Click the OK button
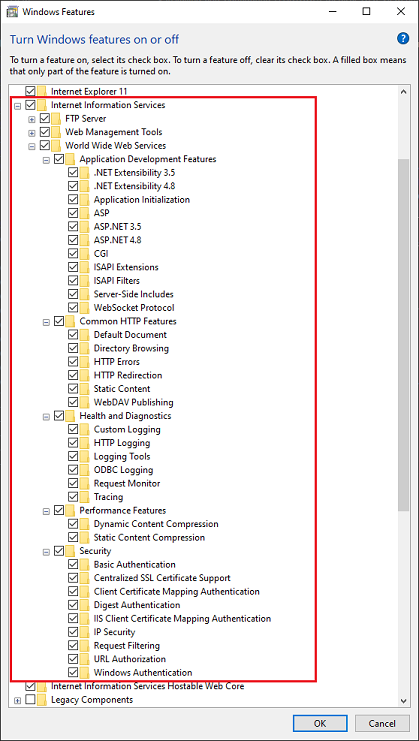 pyautogui.click(x=320, y=723)
